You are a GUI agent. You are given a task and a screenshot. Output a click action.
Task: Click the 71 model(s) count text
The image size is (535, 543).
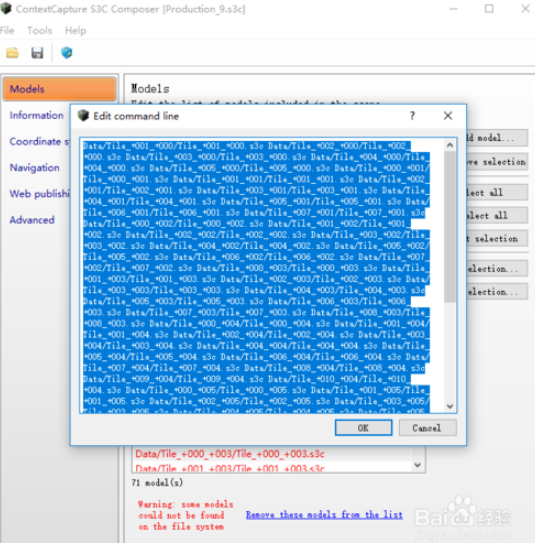(158, 482)
